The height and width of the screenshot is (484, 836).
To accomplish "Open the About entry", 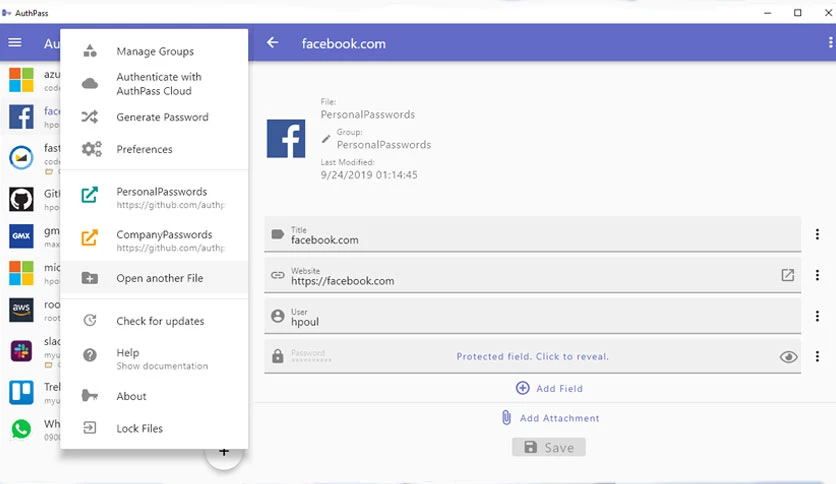I will point(154,396).
